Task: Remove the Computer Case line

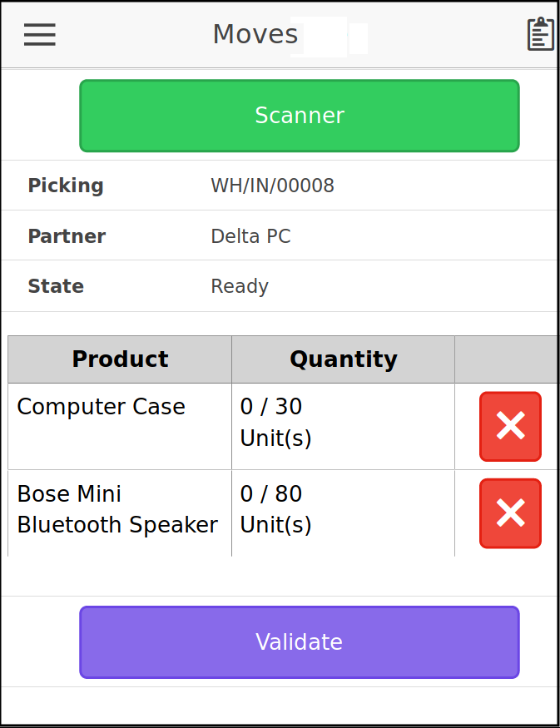Action: (510, 426)
